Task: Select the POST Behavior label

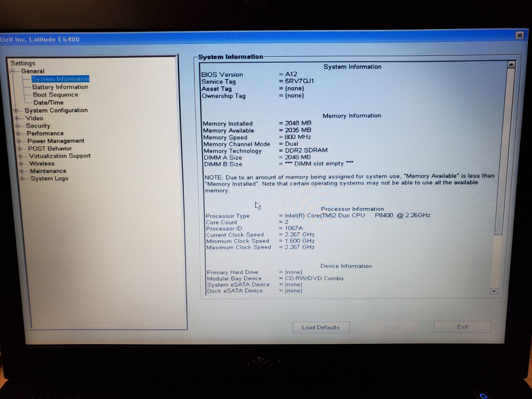Action: tap(50, 149)
